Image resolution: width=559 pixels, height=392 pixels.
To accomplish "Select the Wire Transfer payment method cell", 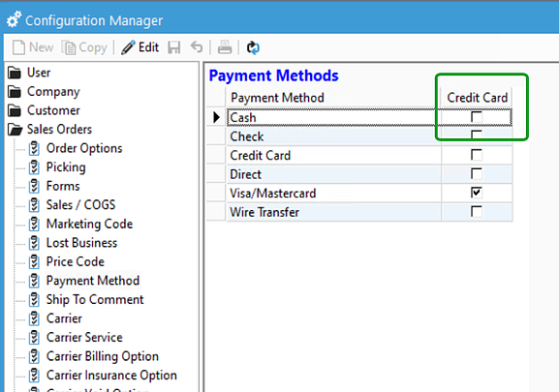I will [x=333, y=212].
